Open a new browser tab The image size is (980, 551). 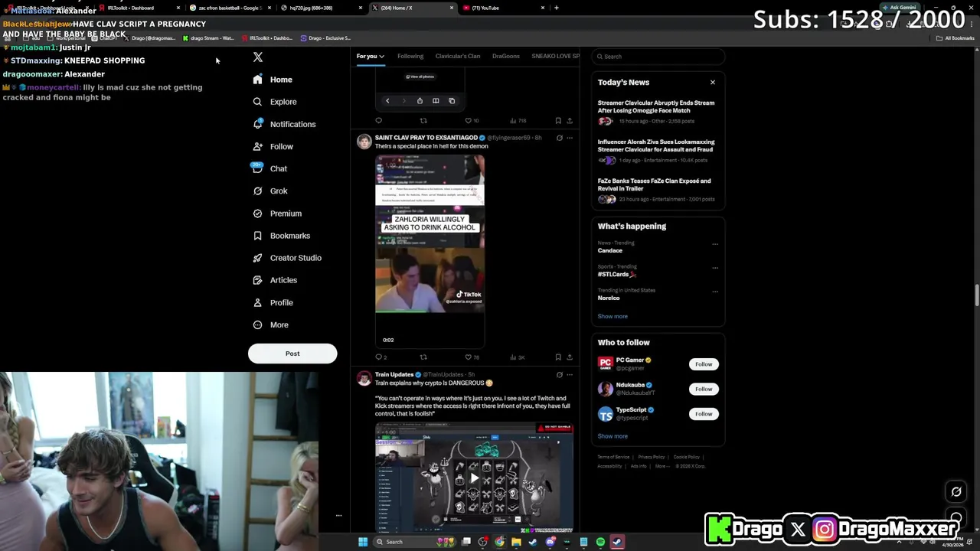[557, 8]
